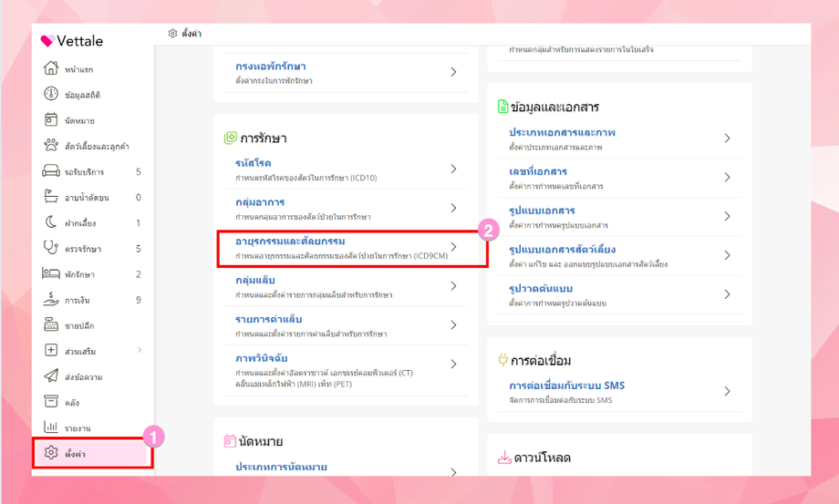Click the ฝากเลี้ยง count 1
Image resolution: width=839 pixels, height=504 pixels.
(x=138, y=223)
